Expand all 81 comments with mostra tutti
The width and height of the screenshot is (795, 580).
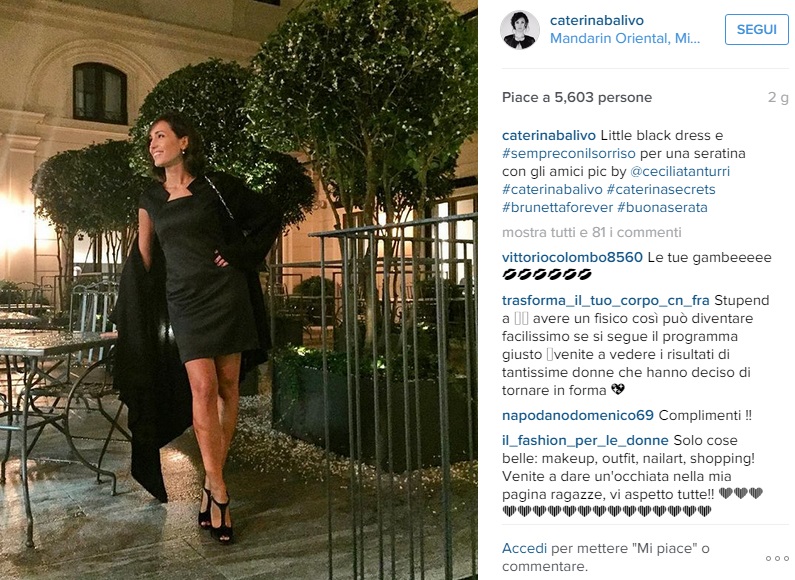592,232
